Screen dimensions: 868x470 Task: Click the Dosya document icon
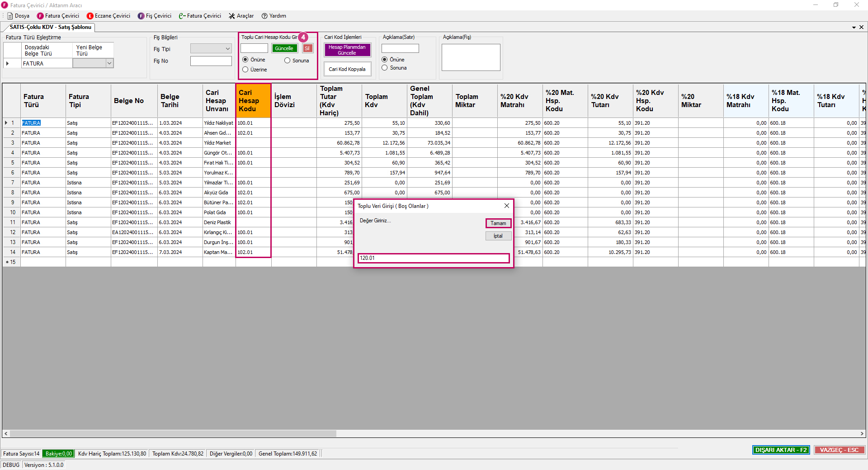pos(10,16)
